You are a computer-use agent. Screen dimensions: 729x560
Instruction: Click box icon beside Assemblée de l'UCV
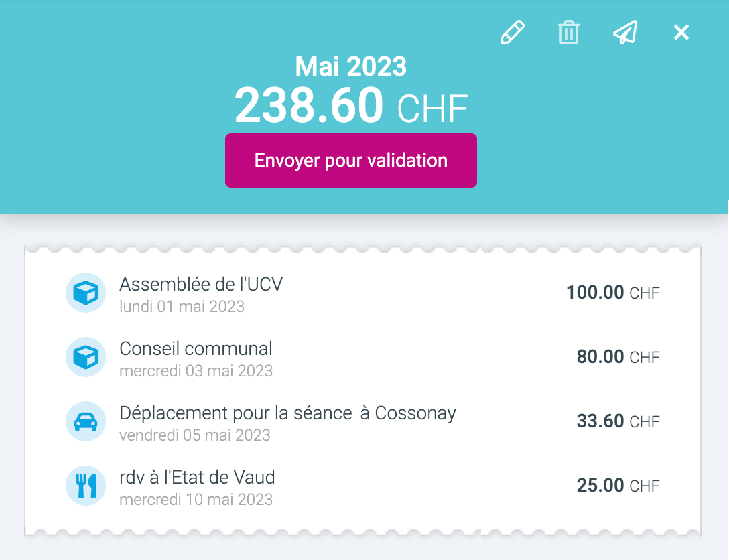coord(86,293)
